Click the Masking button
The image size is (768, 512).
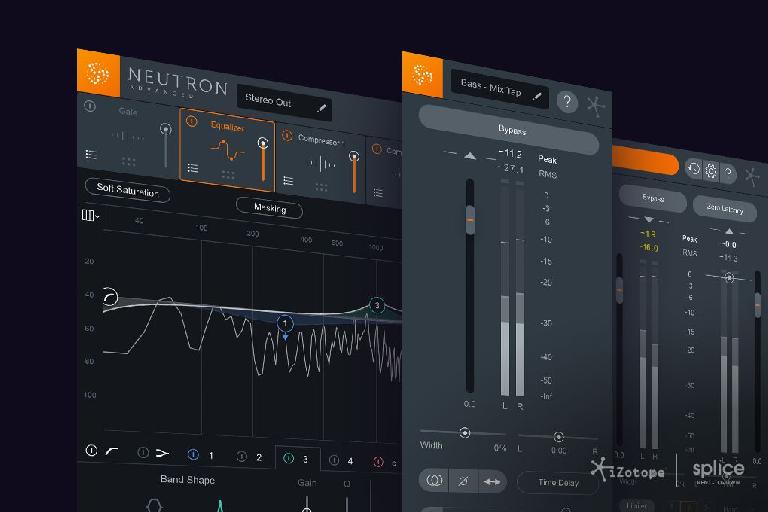[x=269, y=208]
